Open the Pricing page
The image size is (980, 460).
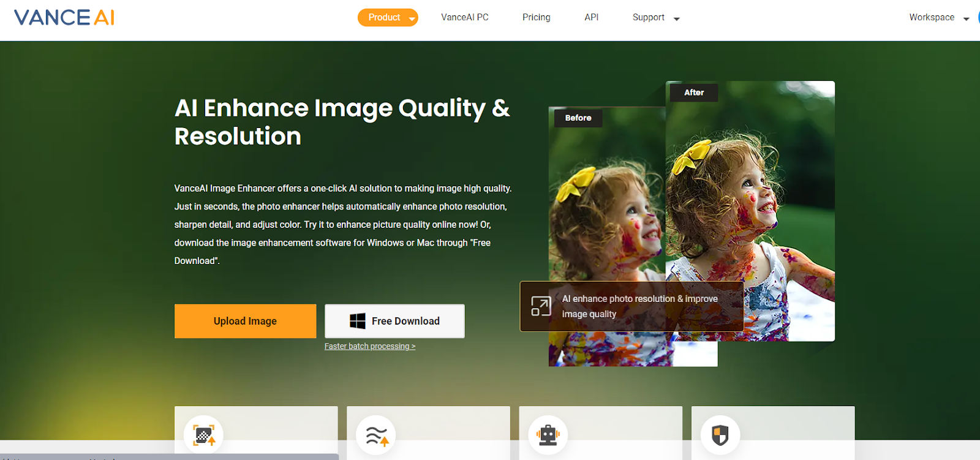coord(537,17)
